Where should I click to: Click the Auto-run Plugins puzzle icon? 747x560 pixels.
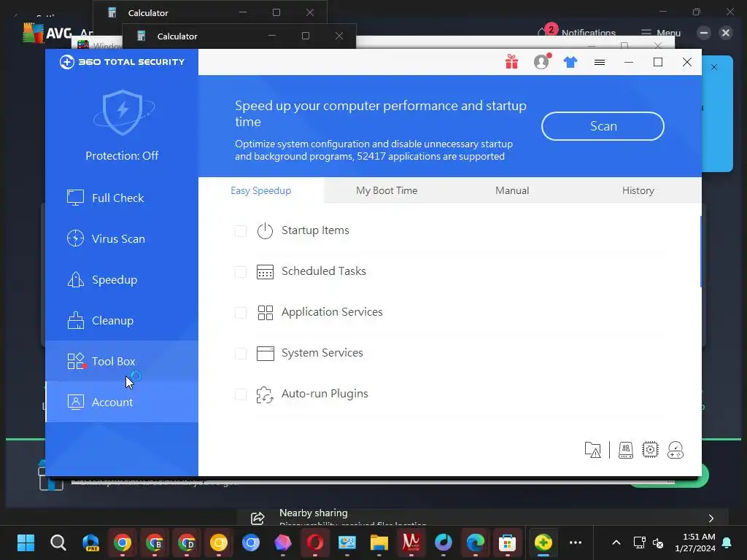pos(265,394)
